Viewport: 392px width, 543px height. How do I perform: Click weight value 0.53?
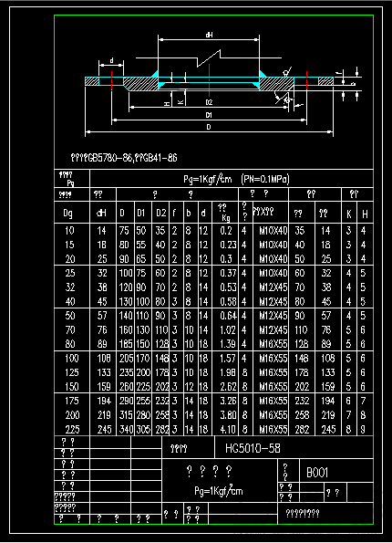tap(228, 287)
